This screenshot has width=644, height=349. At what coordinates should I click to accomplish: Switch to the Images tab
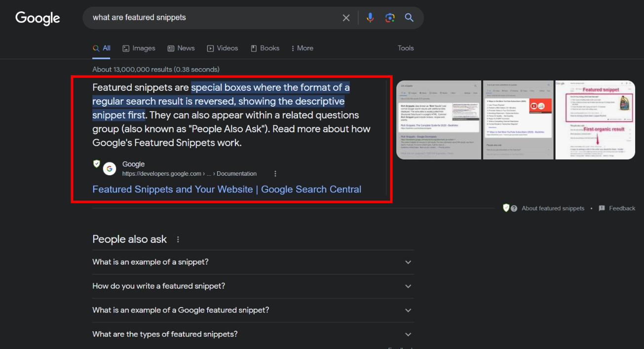[139, 48]
